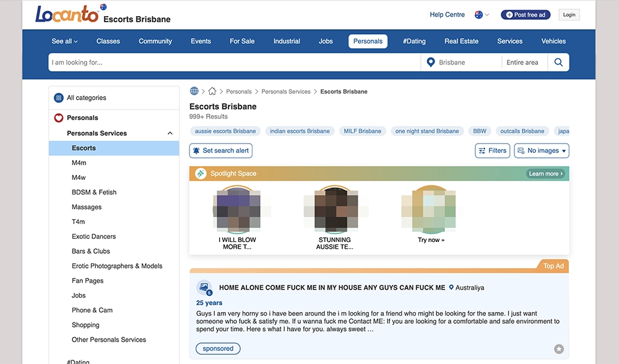Switch to the Industrial tab
This screenshot has height=364, width=619.
[287, 41]
